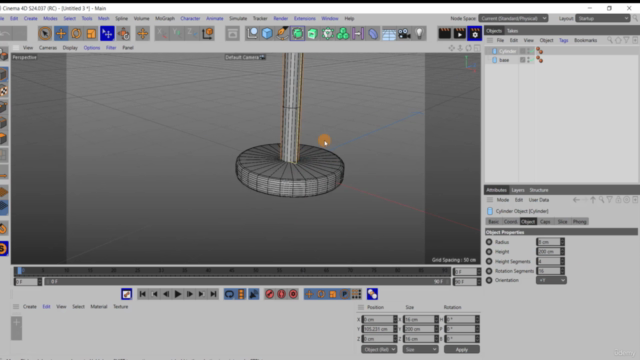Viewport: 640px width, 360px height.
Task: Switch to the Takes tab
Action: click(x=512, y=31)
